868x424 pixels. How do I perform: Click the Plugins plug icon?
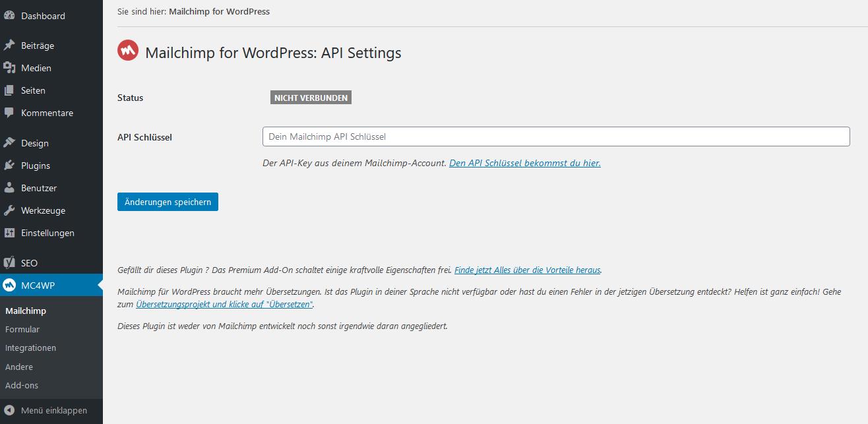9,166
